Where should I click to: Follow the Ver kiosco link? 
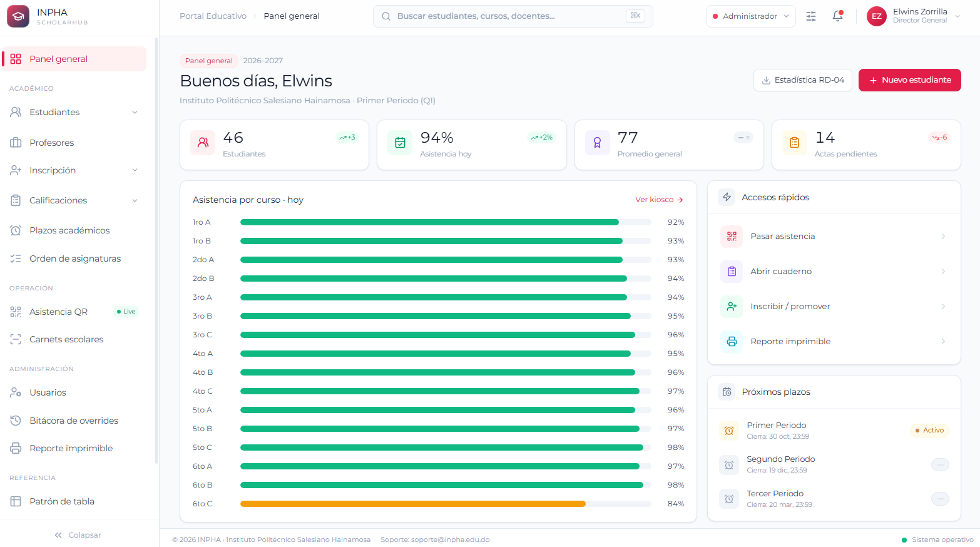[659, 200]
